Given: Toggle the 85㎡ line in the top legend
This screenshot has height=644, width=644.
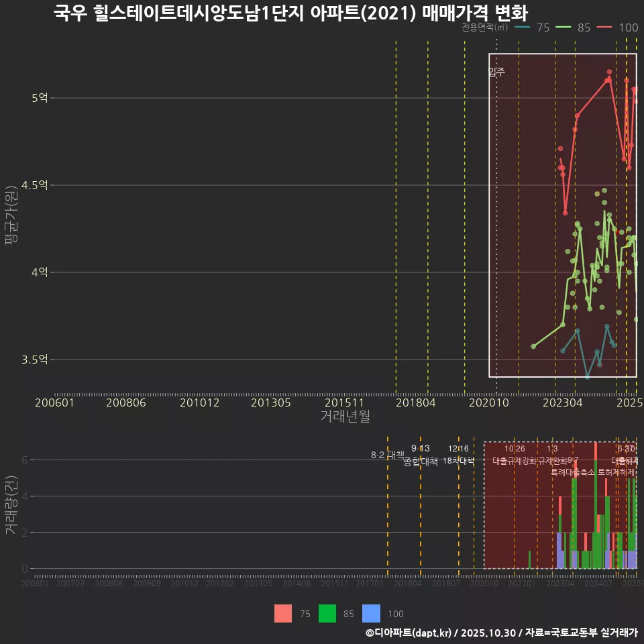Looking at the screenshot, I should tap(574, 28).
